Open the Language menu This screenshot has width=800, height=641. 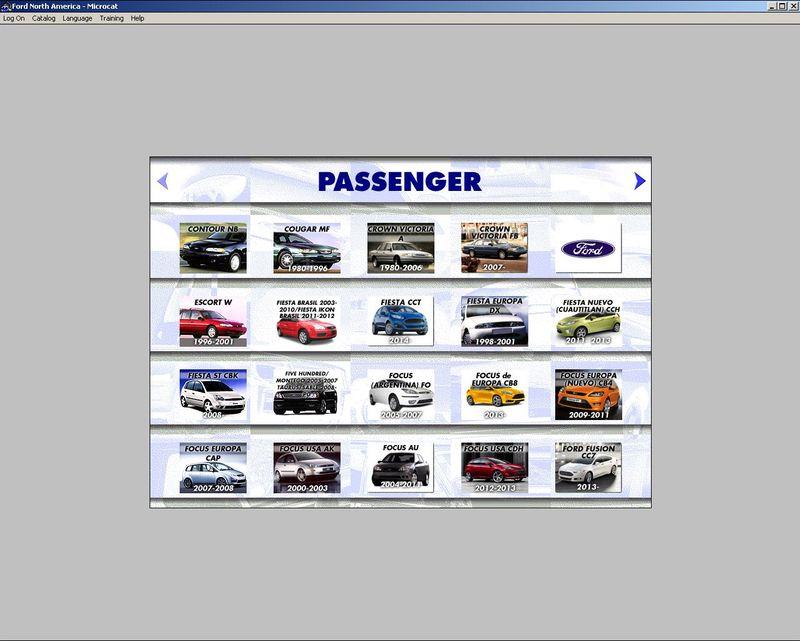[x=77, y=18]
